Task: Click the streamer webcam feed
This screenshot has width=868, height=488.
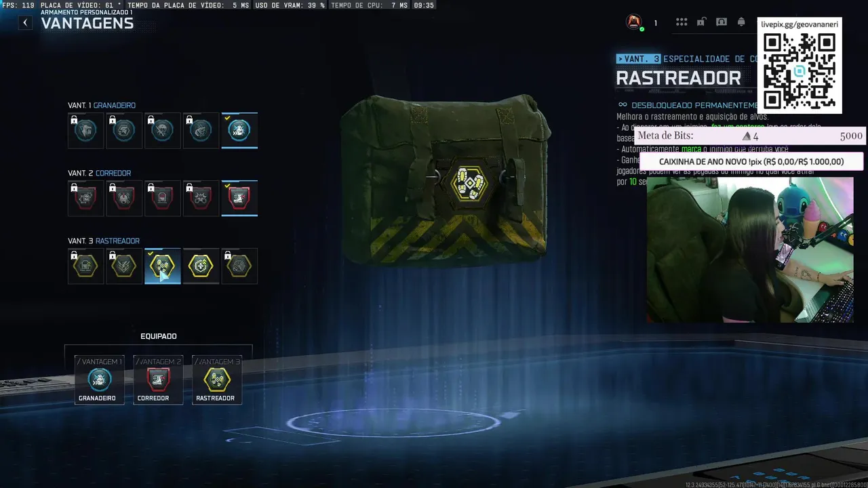Action: tap(750, 250)
